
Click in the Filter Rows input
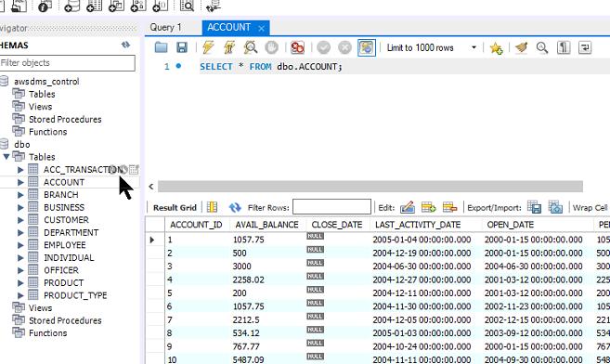[x=331, y=207]
